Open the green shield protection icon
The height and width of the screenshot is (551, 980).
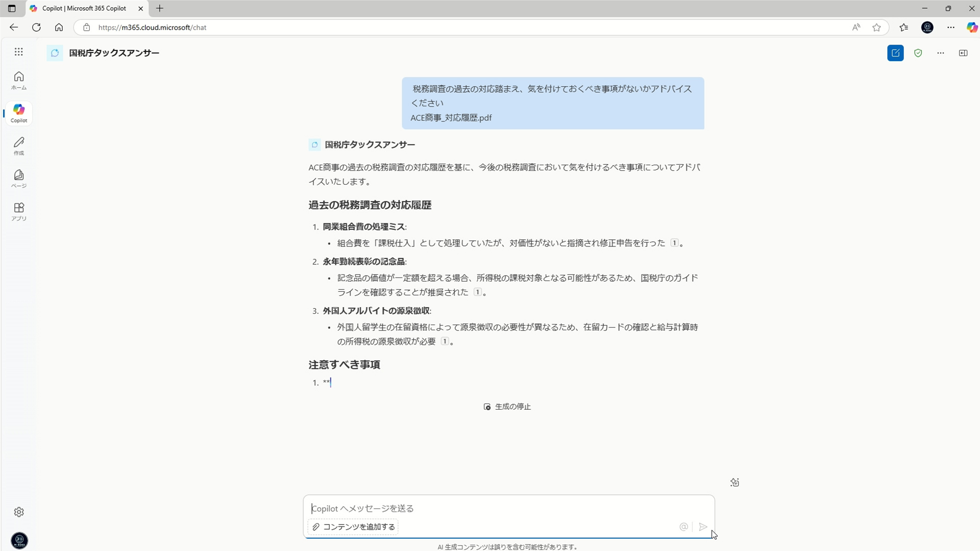918,53
